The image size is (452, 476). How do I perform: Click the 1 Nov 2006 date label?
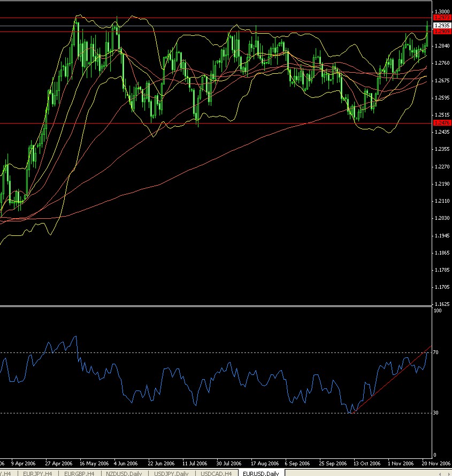[401, 464]
